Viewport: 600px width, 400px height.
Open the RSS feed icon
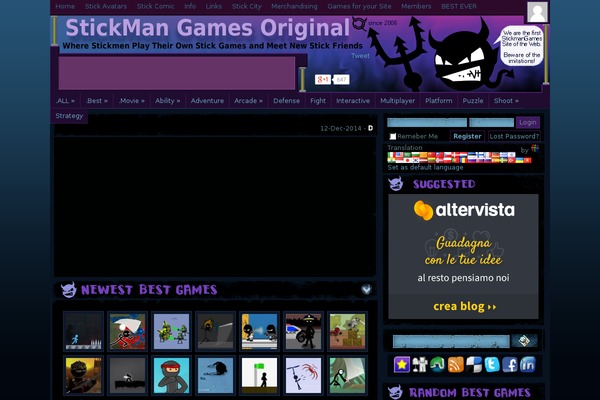[x=455, y=364]
